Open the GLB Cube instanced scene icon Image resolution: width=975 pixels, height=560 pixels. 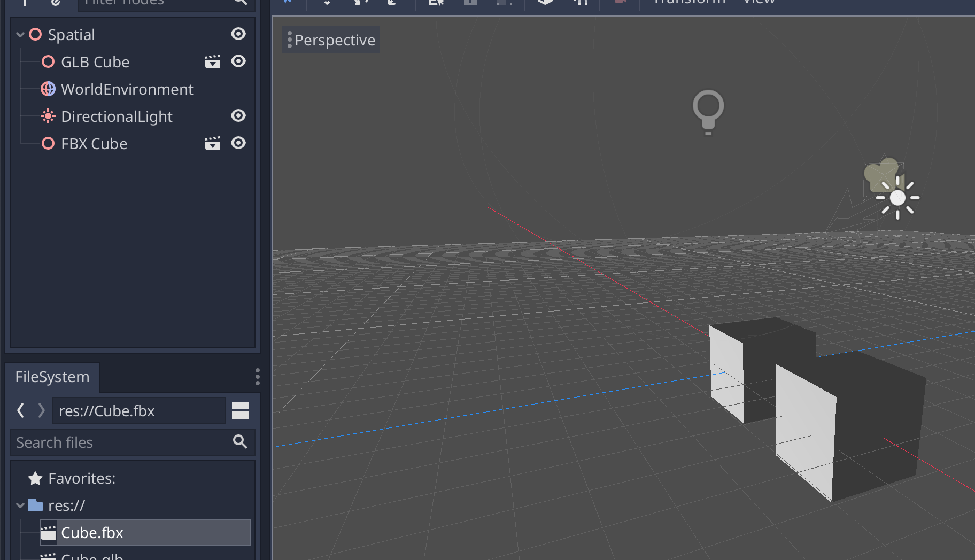213,61
